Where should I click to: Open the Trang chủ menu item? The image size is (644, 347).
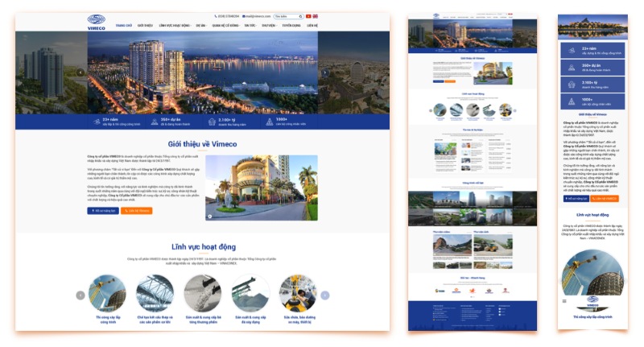124,26
